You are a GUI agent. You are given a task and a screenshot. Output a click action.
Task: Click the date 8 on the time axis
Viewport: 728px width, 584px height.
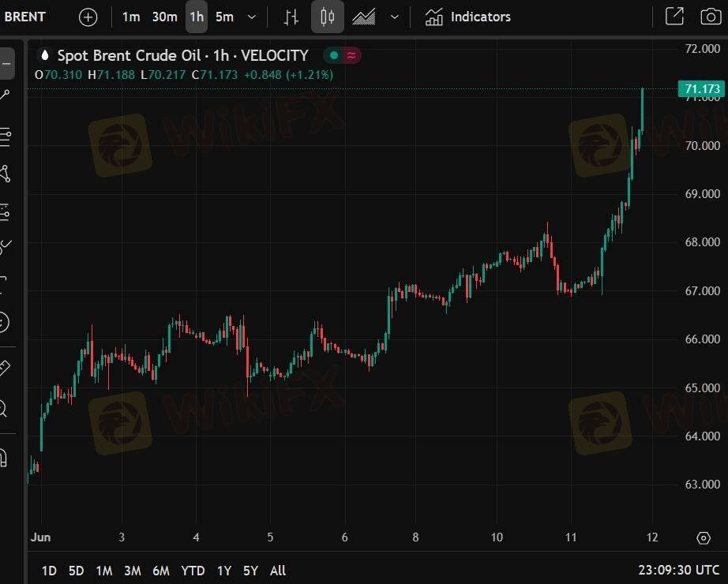click(415, 537)
